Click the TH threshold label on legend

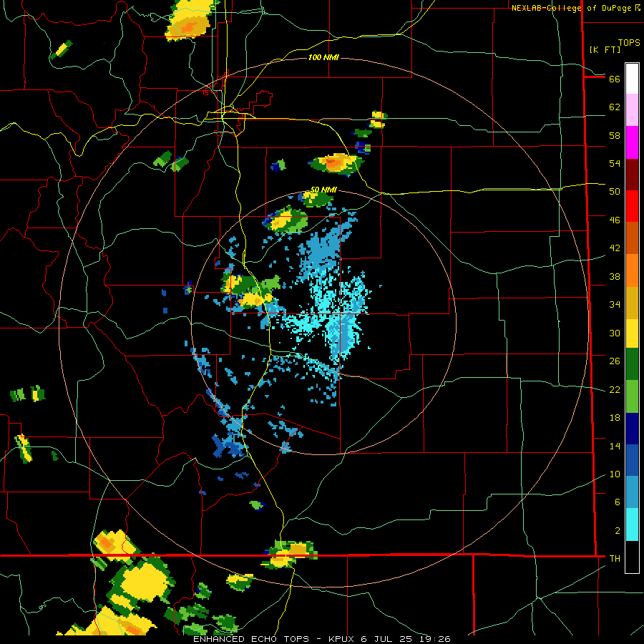(615, 559)
